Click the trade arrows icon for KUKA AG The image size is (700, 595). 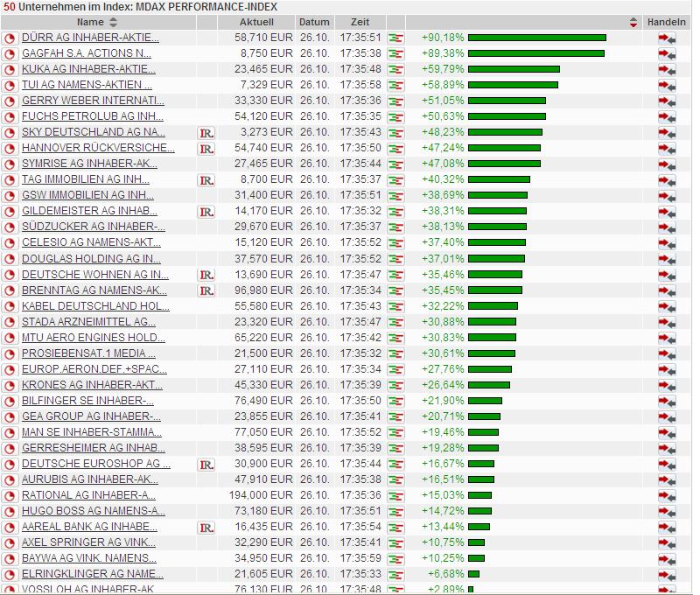(667, 70)
